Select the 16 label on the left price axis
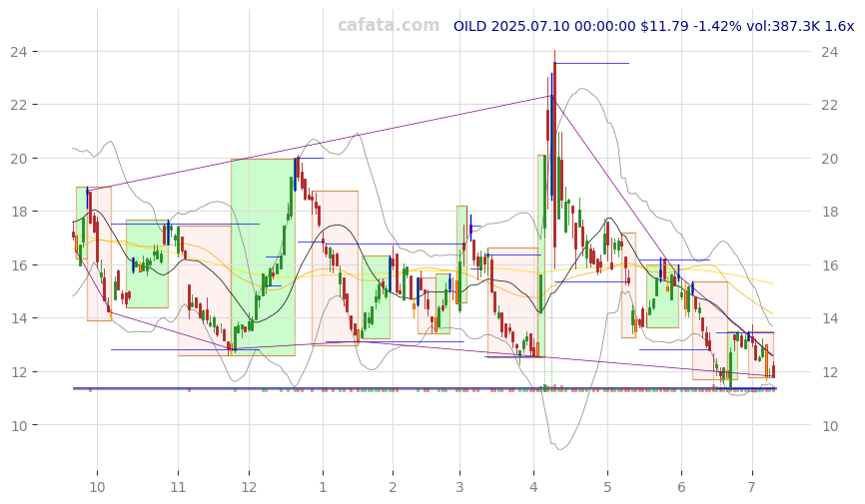This screenshot has height=504, width=865. [18, 265]
